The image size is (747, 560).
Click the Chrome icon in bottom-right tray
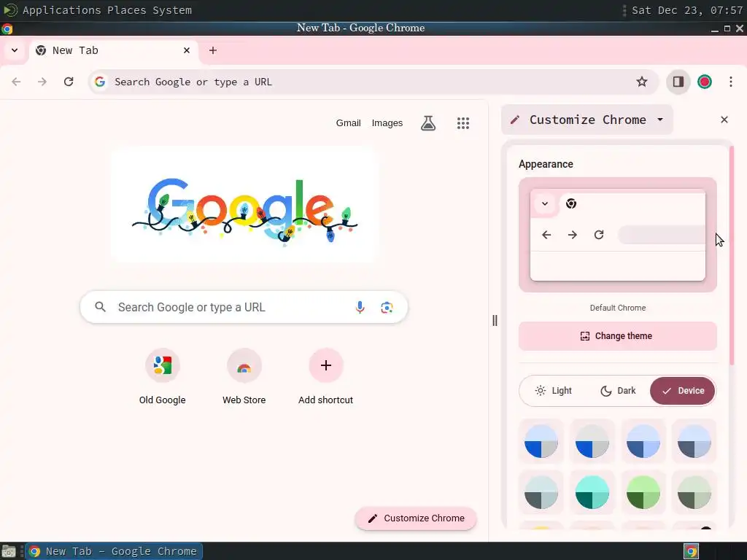692,551
